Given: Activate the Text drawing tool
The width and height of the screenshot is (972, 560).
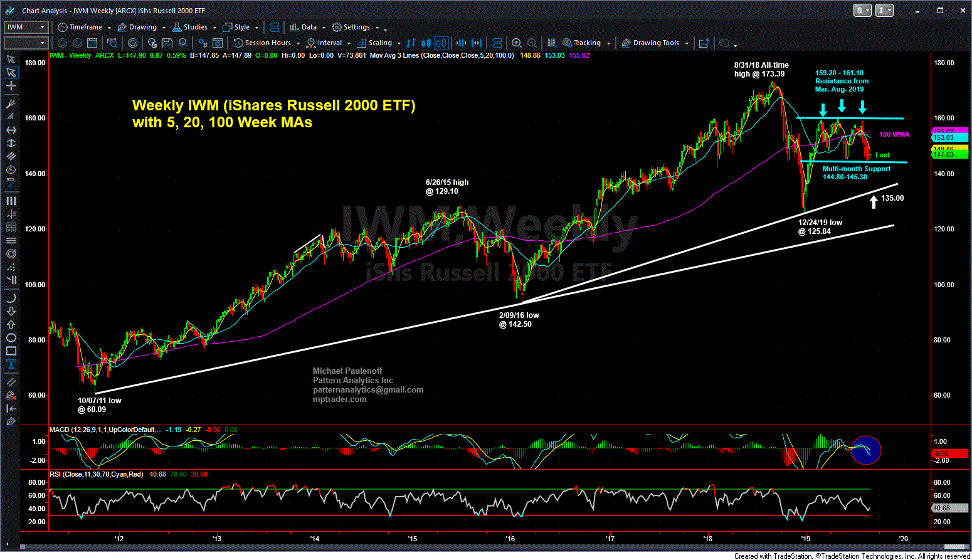Looking at the screenshot, I should tap(11, 364).
